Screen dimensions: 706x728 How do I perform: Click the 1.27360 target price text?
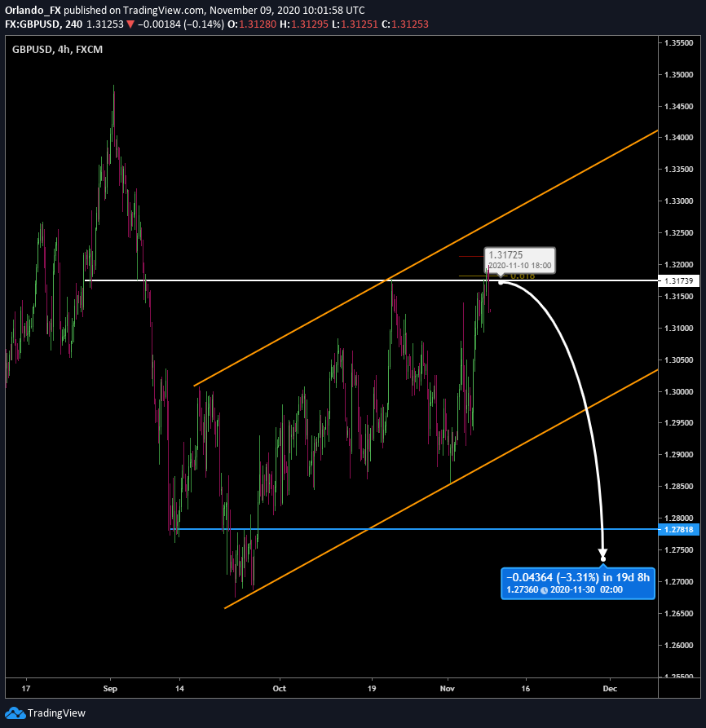point(523,589)
